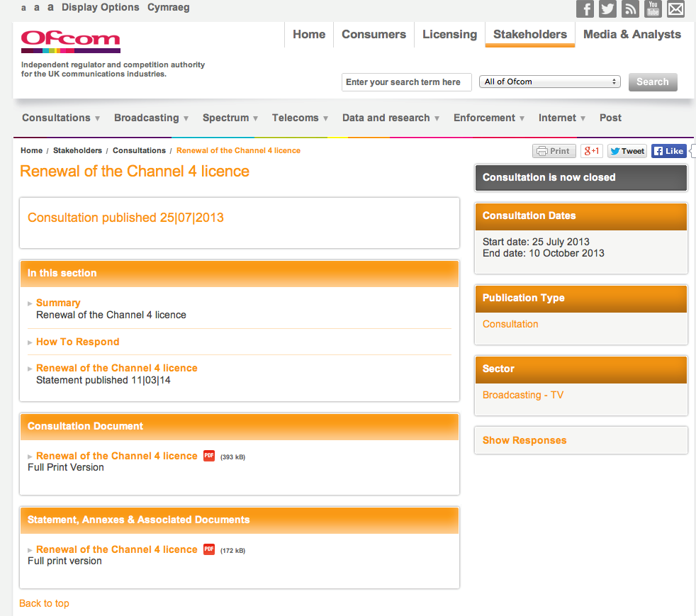Screen dimensions: 696x616
Task: Expand the Enforcement menu
Action: pos(489,118)
